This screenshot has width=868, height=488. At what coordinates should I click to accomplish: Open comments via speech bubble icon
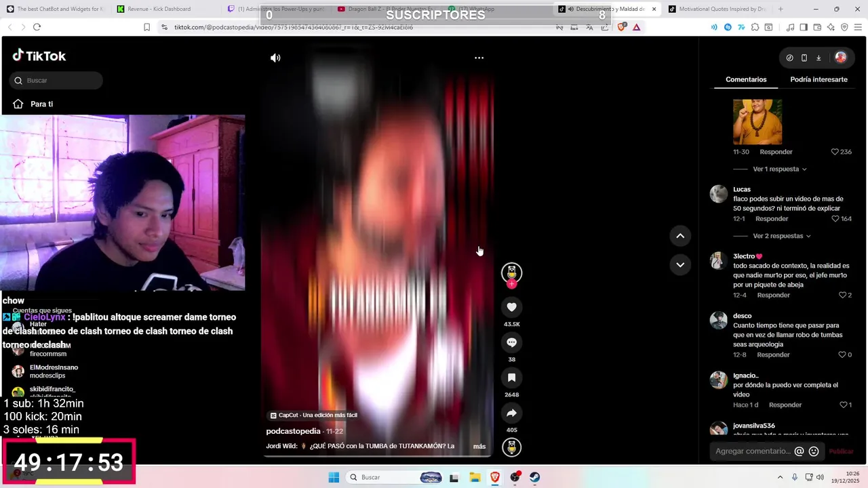click(511, 342)
